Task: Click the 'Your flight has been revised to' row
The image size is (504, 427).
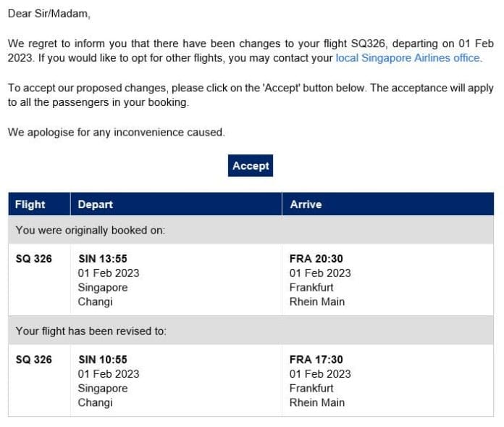Action: [91, 331]
